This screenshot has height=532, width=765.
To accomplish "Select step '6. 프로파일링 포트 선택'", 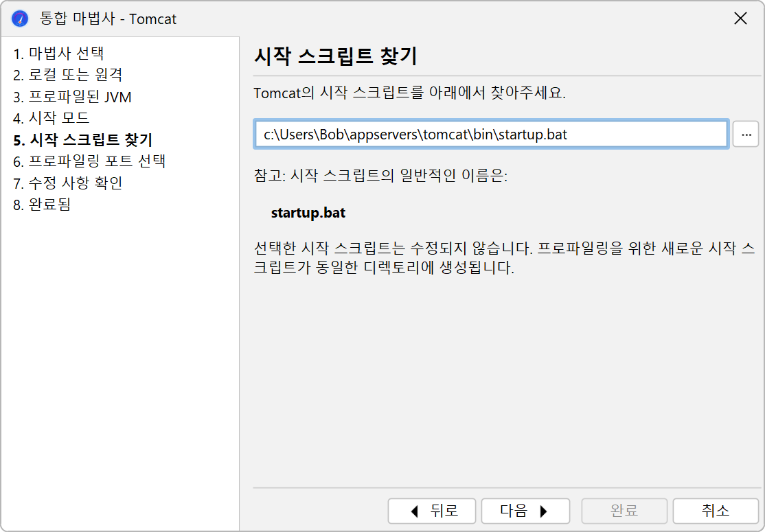I will 89,161.
